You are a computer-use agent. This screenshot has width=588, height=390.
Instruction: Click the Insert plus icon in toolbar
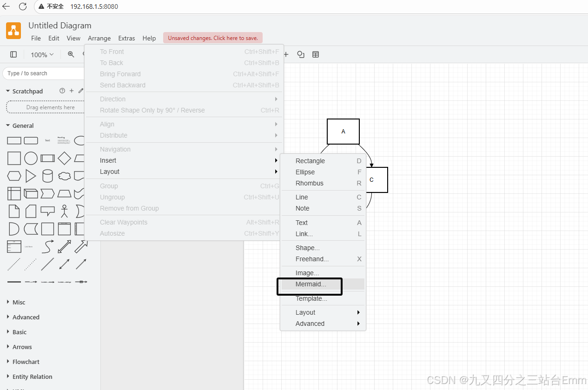(286, 54)
